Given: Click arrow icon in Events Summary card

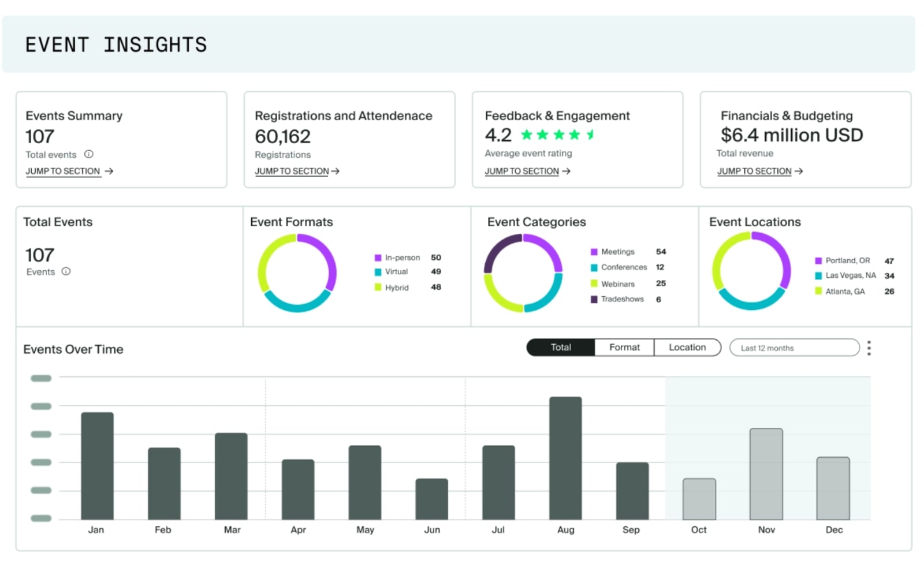Looking at the screenshot, I should click(x=109, y=171).
